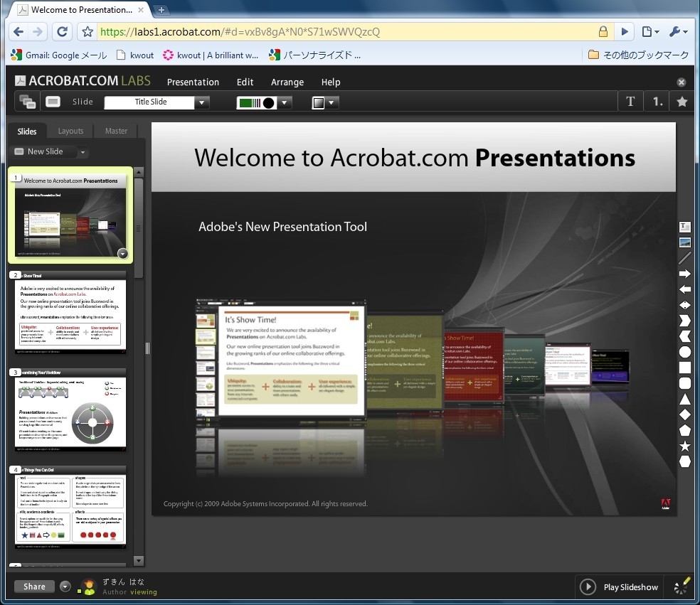Click the star effects toolbar icon
Image resolution: width=700 pixels, height=605 pixels.
point(682,102)
